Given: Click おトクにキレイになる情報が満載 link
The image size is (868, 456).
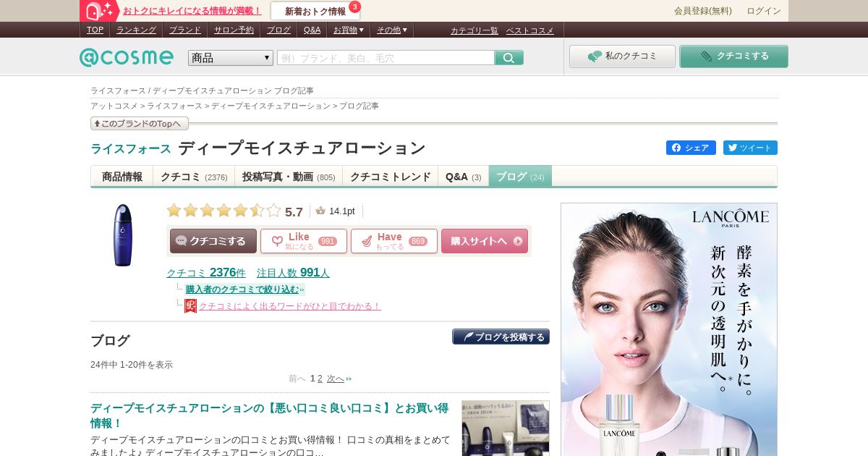Looking at the screenshot, I should (x=192, y=11).
